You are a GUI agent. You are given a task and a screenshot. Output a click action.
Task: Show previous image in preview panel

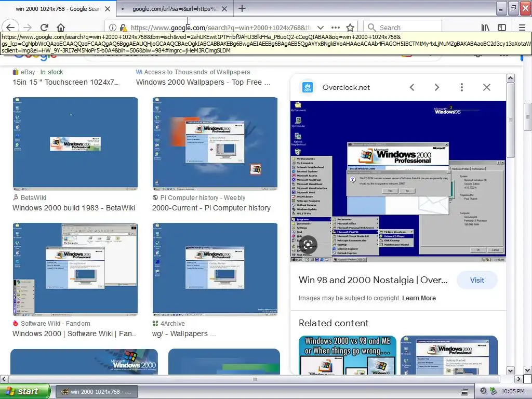click(x=412, y=87)
